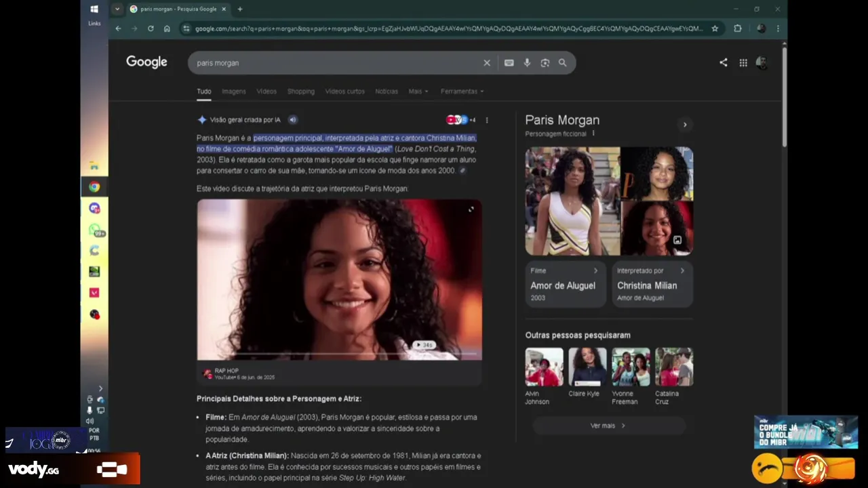Reload the current Chrome page
The height and width of the screenshot is (488, 868).
pyautogui.click(x=151, y=28)
